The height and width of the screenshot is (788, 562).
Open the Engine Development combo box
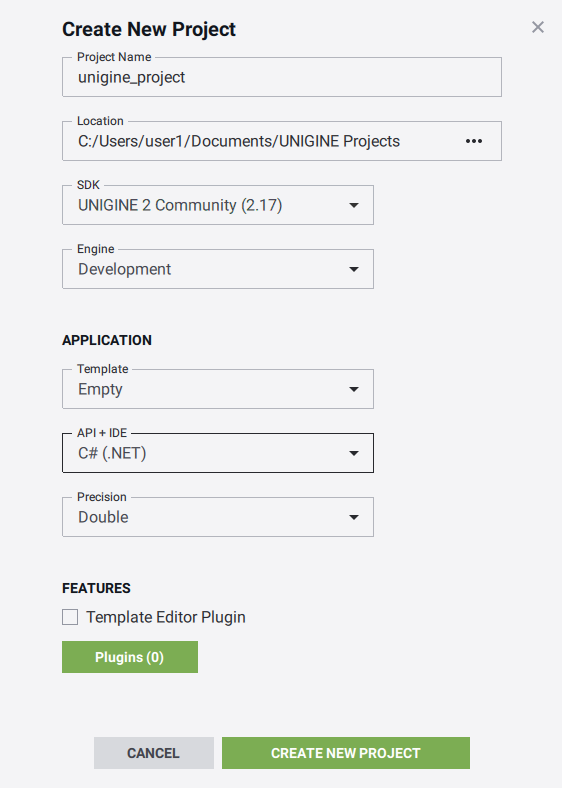(218, 269)
